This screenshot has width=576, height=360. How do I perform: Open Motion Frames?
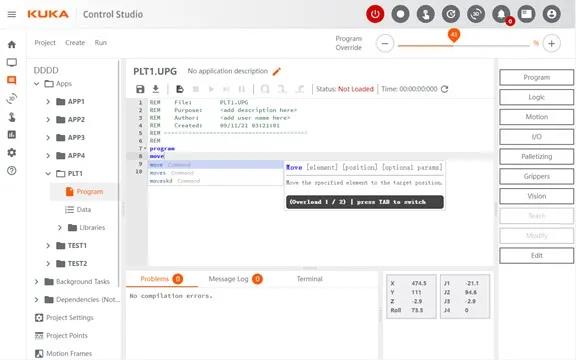click(x=63, y=353)
